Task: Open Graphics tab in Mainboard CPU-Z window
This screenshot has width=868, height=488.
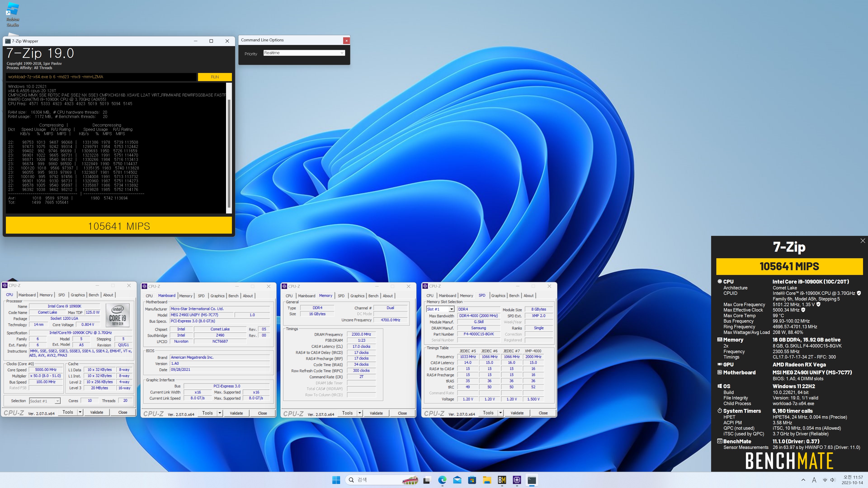Action: [217, 296]
